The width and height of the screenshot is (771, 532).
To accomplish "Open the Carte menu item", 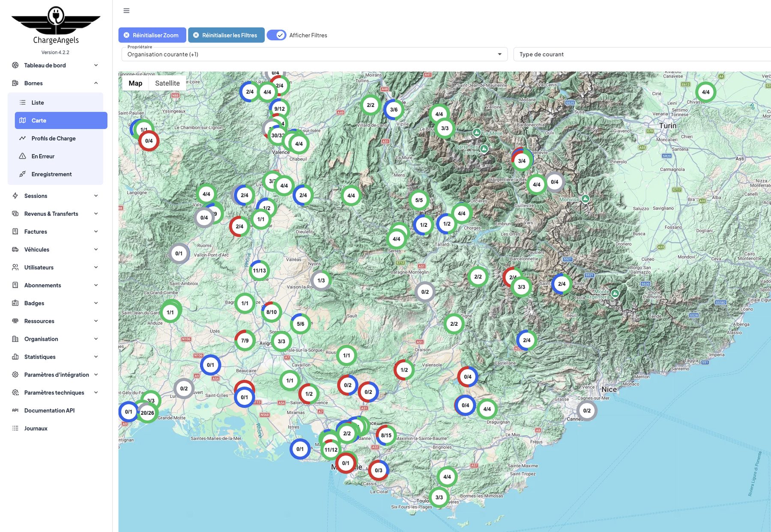I will (x=61, y=120).
